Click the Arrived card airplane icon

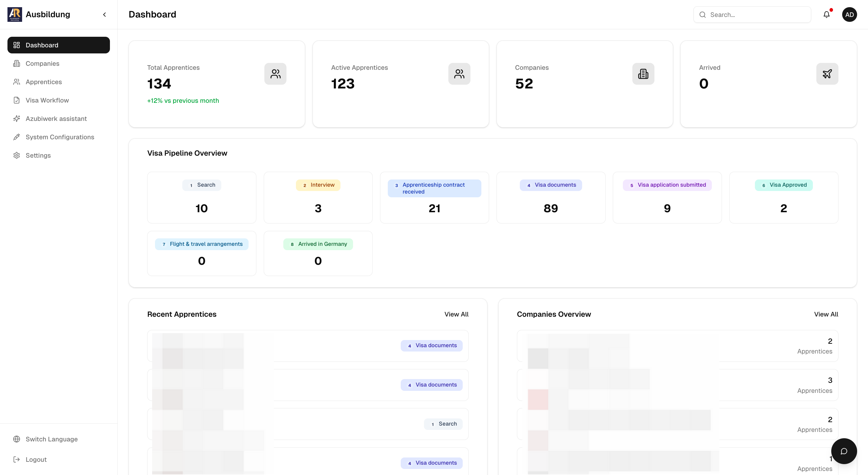(x=827, y=74)
